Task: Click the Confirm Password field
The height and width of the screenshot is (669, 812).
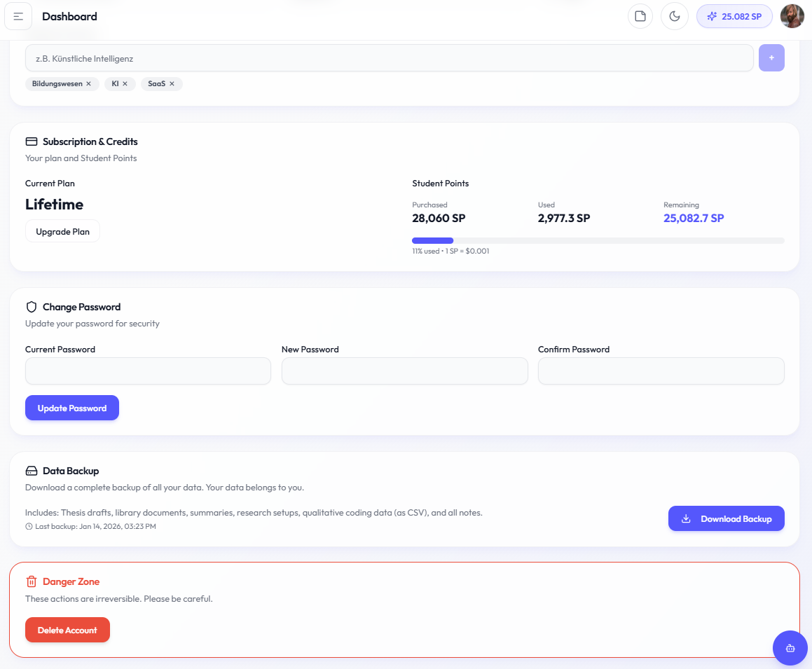Action: 661,371
